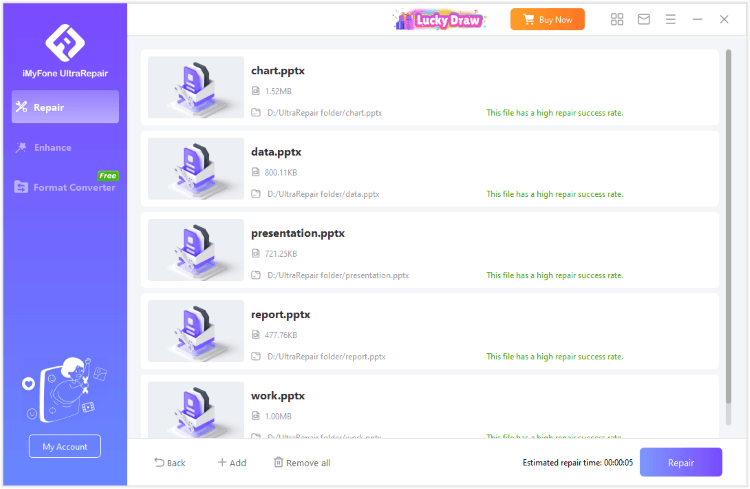Viewport: 750px width, 489px height.
Task: Click the high repair success note for data.pptx
Action: 555,194
